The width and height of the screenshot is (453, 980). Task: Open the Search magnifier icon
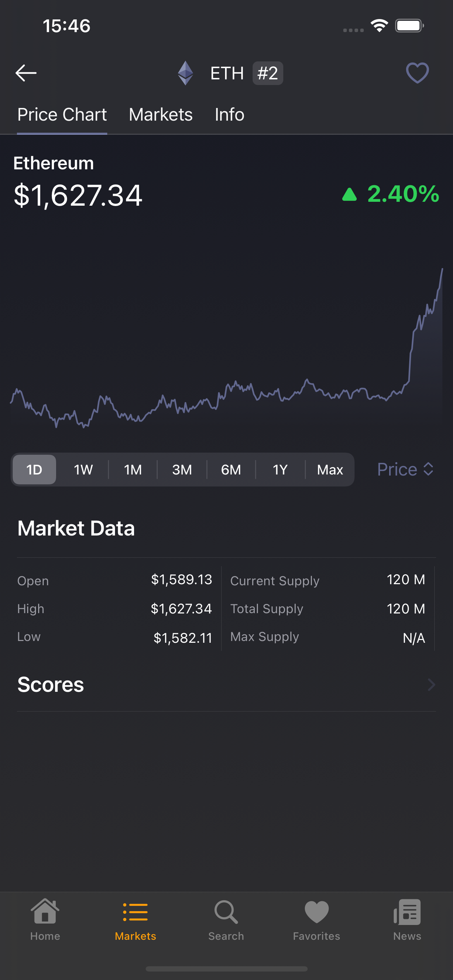(x=226, y=912)
